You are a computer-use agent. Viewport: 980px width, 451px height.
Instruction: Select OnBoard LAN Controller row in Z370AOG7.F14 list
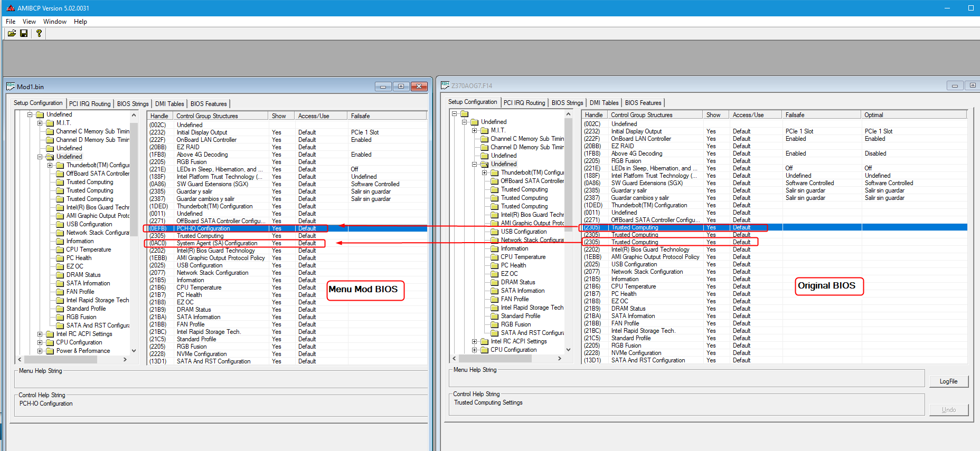pos(775,139)
